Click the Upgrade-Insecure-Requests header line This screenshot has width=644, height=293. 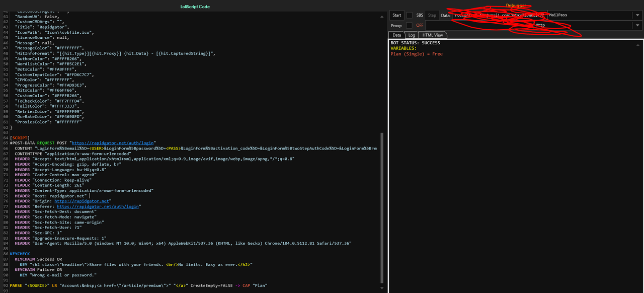tap(61, 238)
